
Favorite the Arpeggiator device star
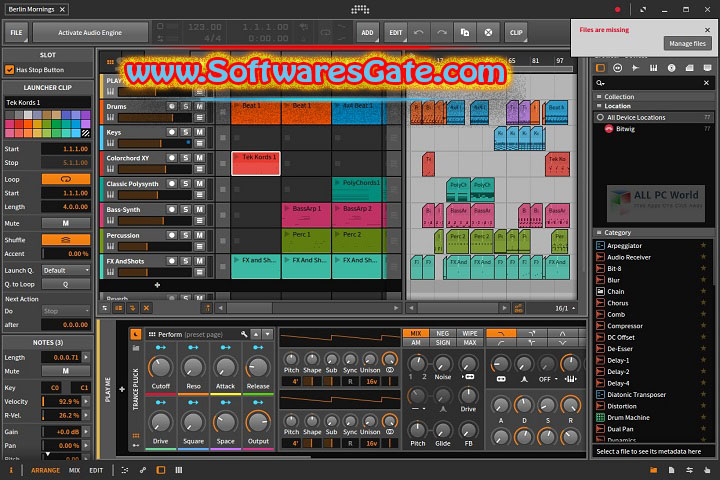[x=703, y=246]
